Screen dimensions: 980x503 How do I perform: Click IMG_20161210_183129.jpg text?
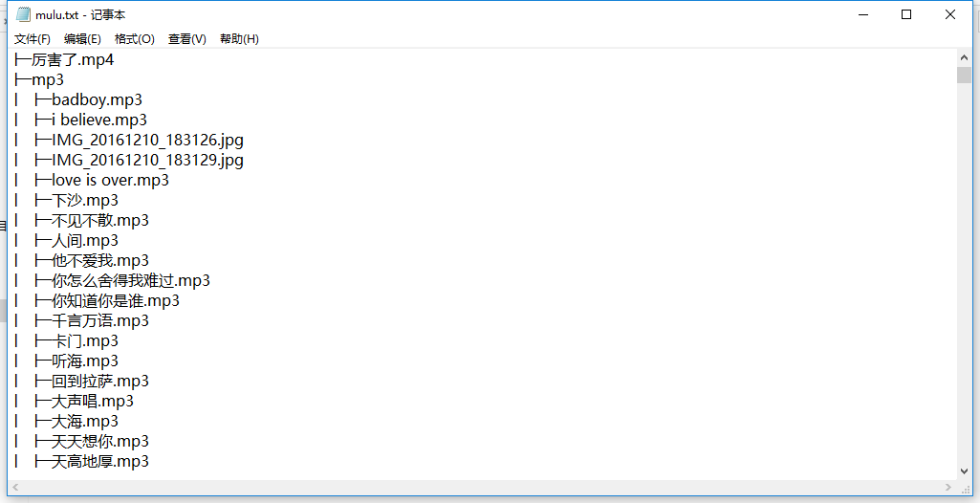click(147, 160)
